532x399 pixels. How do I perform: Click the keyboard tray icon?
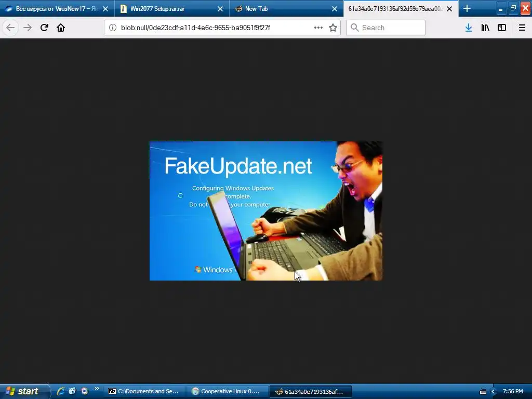pos(483,392)
